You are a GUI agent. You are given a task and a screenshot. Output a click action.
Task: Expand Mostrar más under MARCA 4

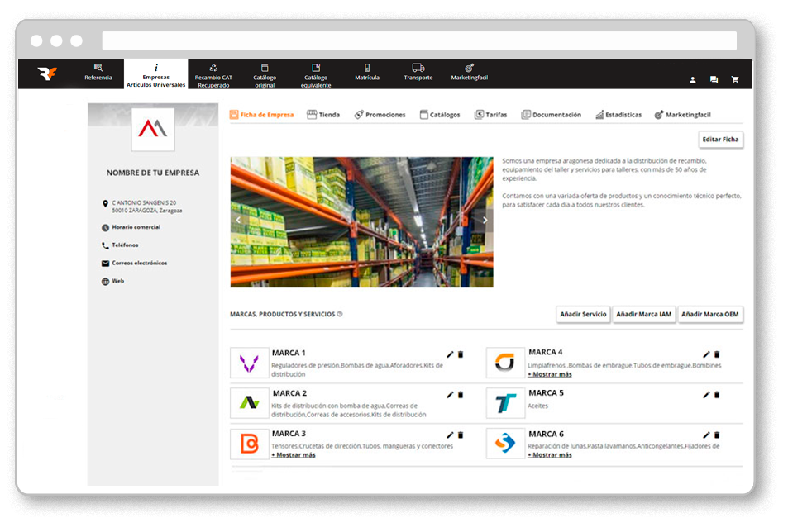(549, 374)
